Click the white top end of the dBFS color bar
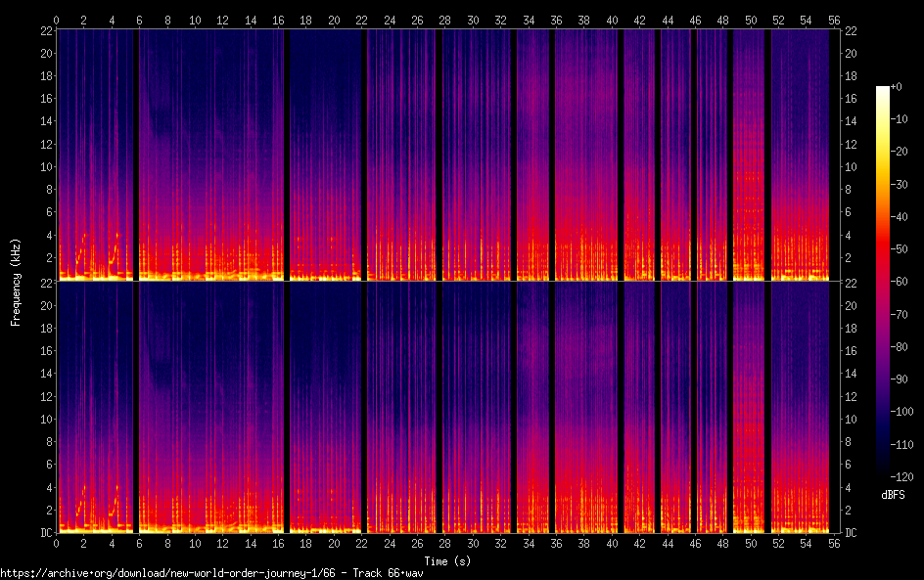 883,90
